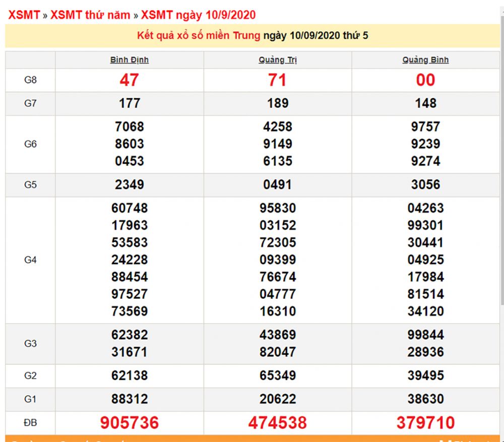The image size is (504, 442).
Task: Select Bình Định G7 number 177
Action: click(x=130, y=103)
